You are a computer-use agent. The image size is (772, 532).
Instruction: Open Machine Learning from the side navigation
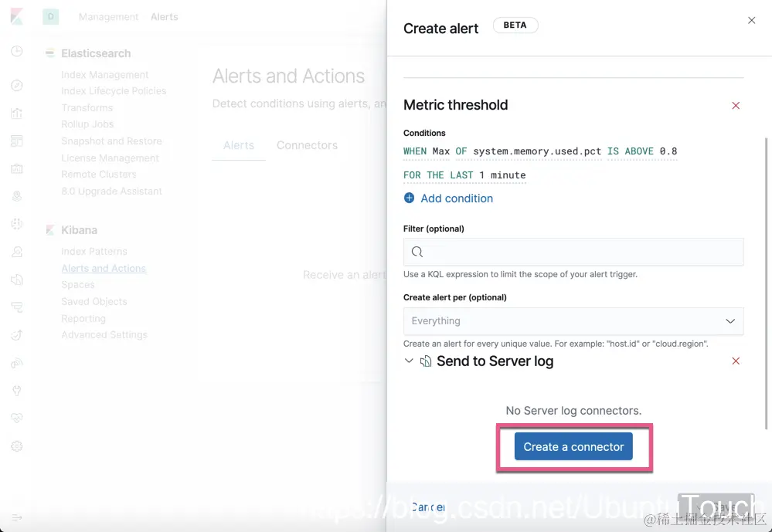tap(17, 223)
